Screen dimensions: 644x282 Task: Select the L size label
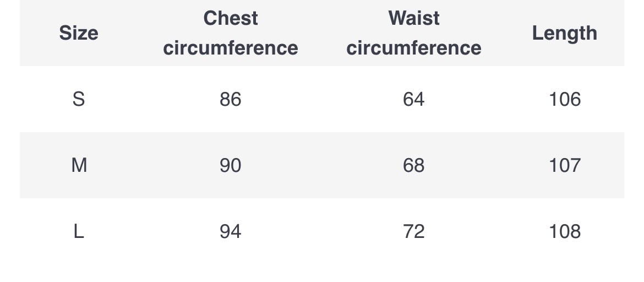click(79, 231)
